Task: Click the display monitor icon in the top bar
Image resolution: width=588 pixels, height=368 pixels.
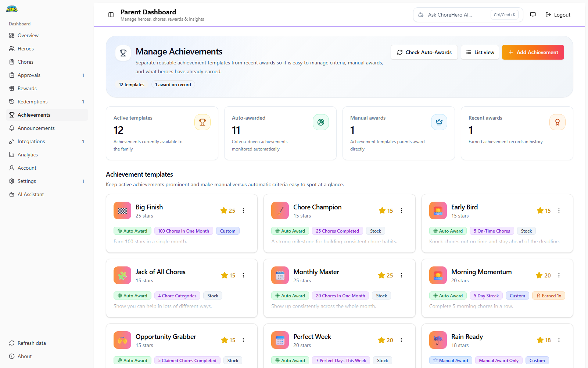Action: coord(533,15)
